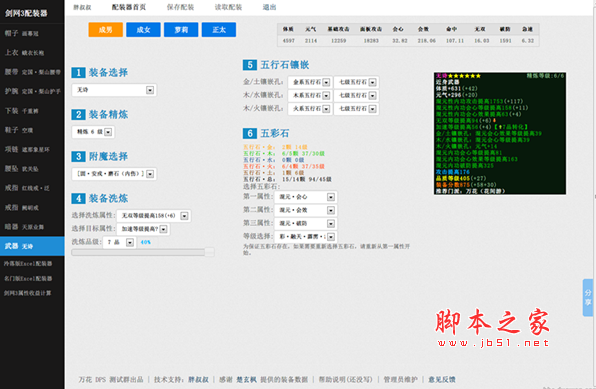Select the 成男 body type button

106,30
